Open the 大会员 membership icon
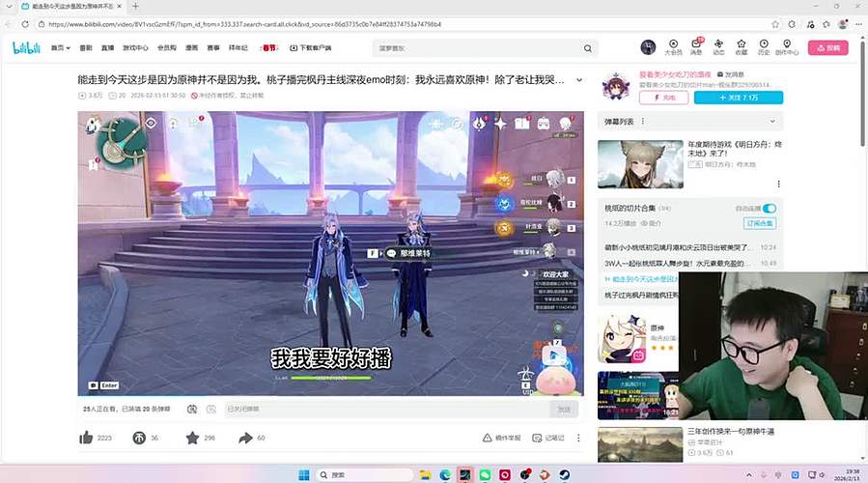 pyautogui.click(x=673, y=47)
